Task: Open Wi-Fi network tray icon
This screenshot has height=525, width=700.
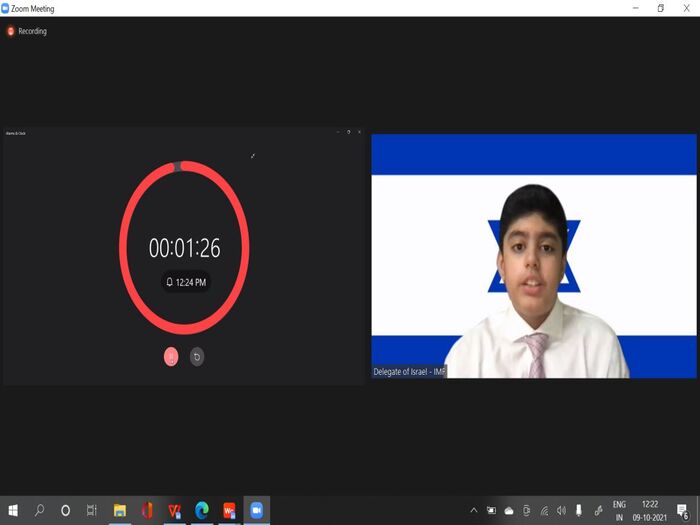Action: (544, 510)
